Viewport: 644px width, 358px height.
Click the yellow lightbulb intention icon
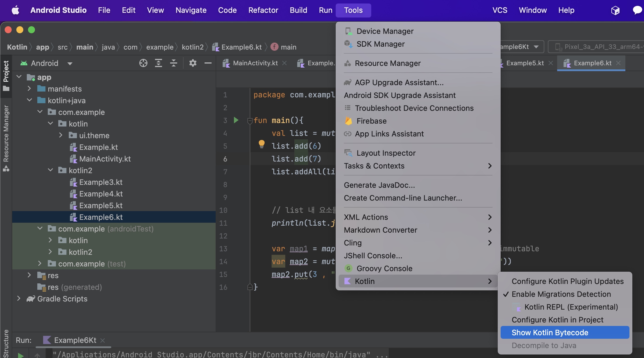coord(261,144)
